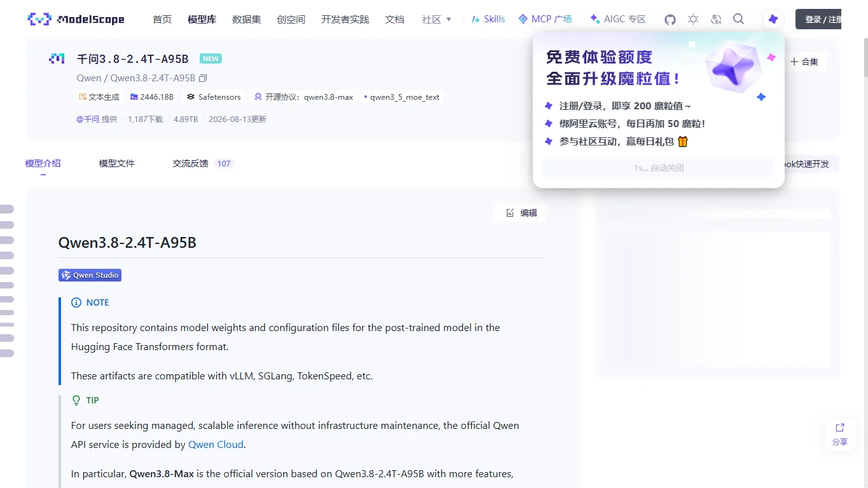Toggle light/dark theme sun icon

693,20
